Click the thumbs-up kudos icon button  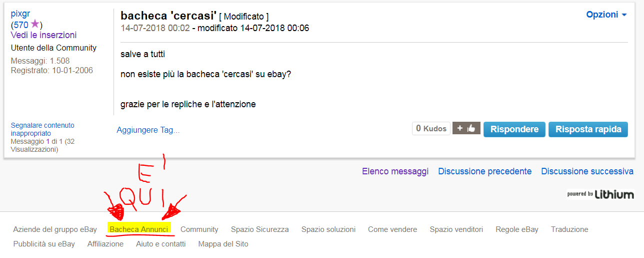[466, 128]
